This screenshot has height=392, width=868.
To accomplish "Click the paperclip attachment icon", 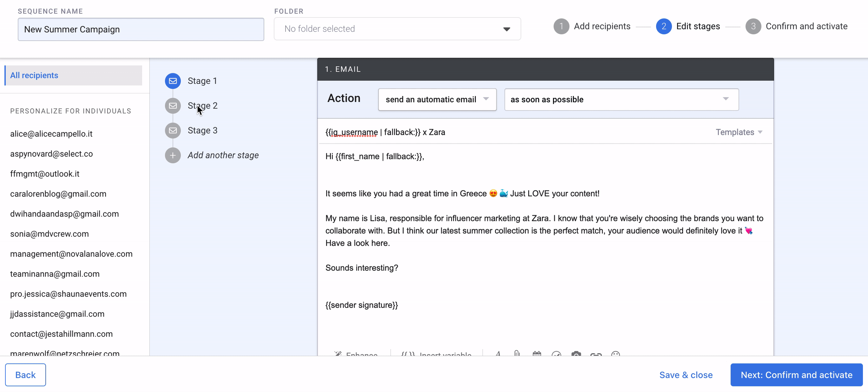I will (x=517, y=354).
